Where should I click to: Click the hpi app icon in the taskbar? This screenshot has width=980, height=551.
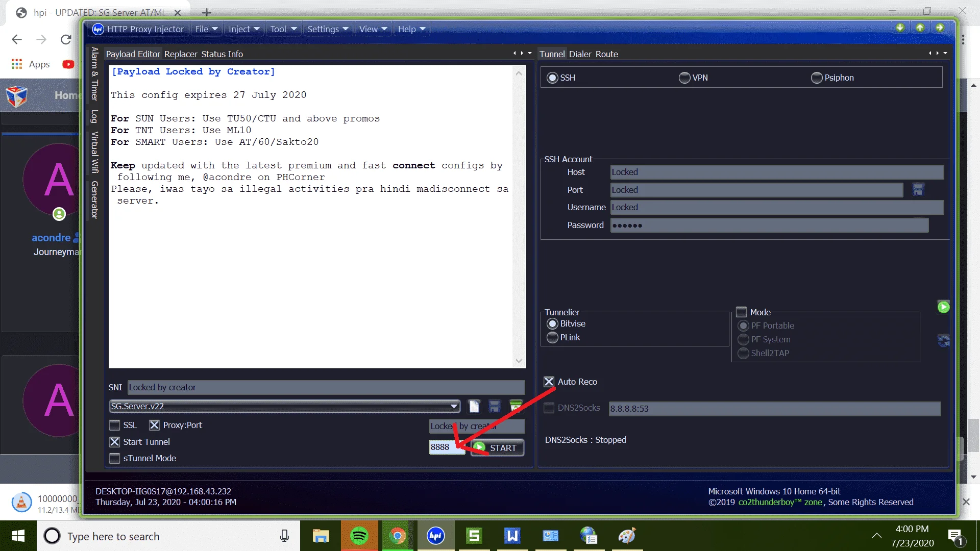436,536
